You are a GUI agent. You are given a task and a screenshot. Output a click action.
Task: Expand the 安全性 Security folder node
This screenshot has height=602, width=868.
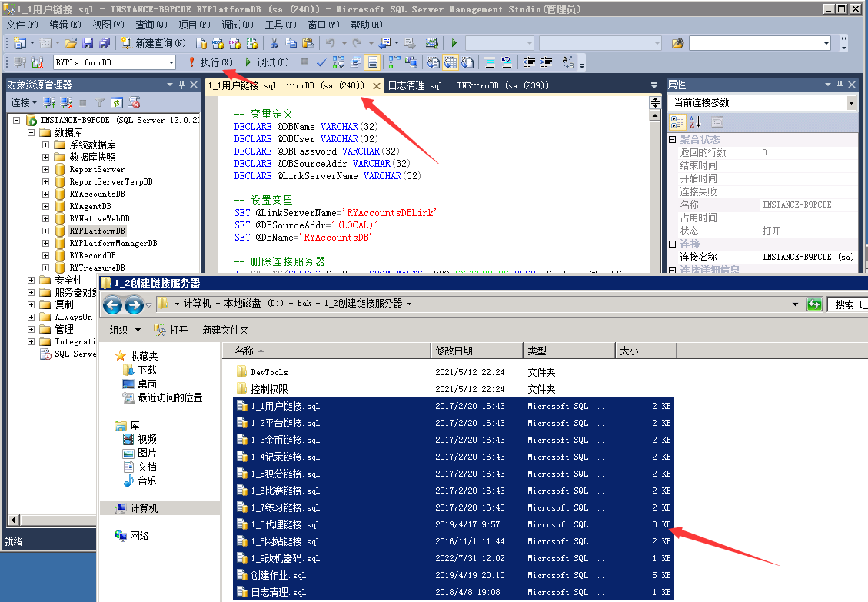point(31,280)
